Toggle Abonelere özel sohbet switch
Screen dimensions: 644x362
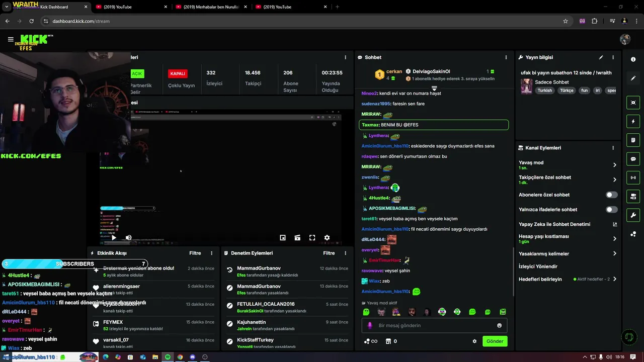pos(611,195)
